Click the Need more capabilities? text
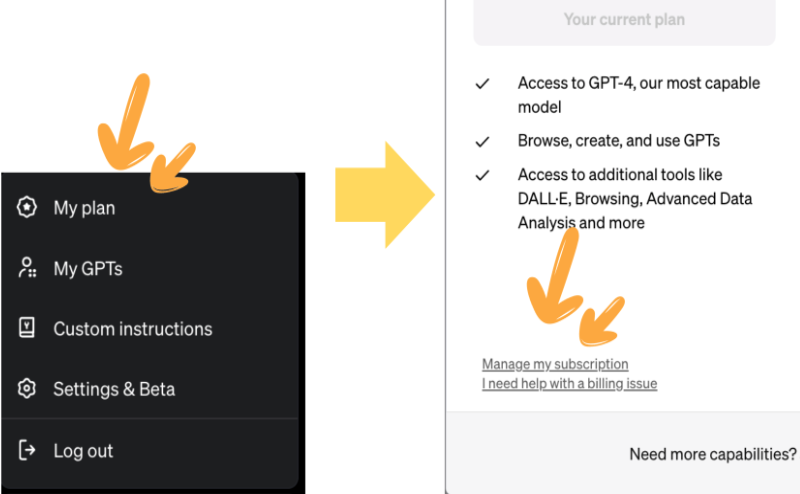The image size is (800, 494). (712, 454)
